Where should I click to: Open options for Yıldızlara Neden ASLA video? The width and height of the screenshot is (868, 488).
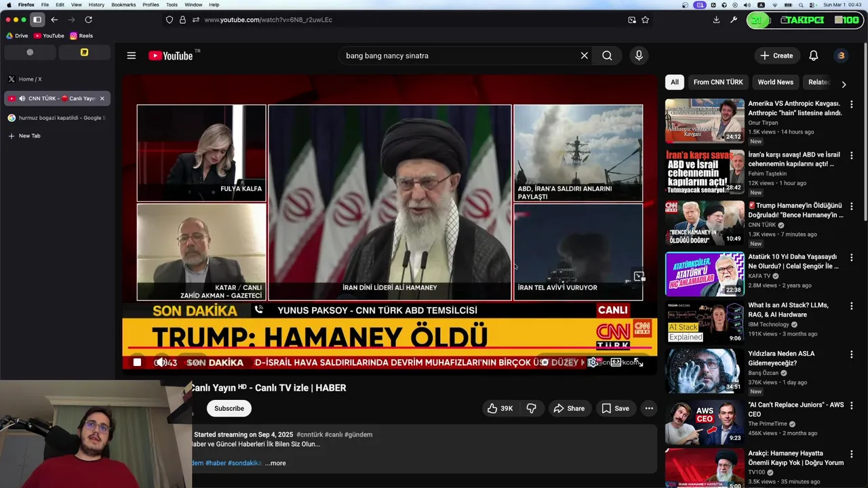(x=851, y=354)
